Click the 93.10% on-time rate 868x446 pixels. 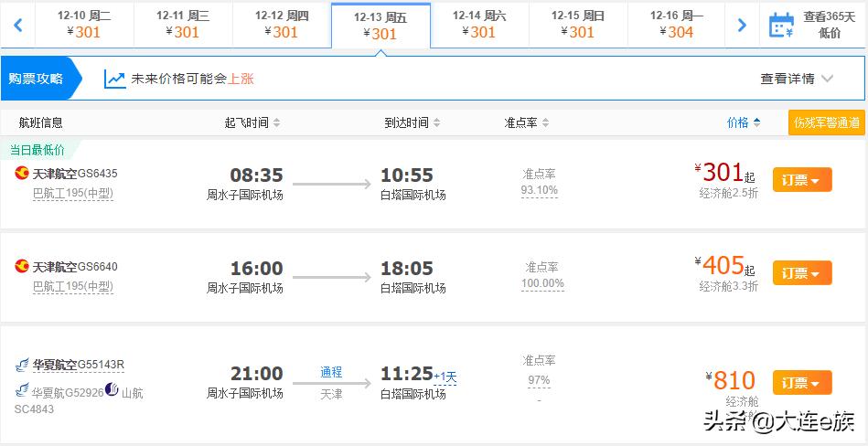tap(539, 191)
